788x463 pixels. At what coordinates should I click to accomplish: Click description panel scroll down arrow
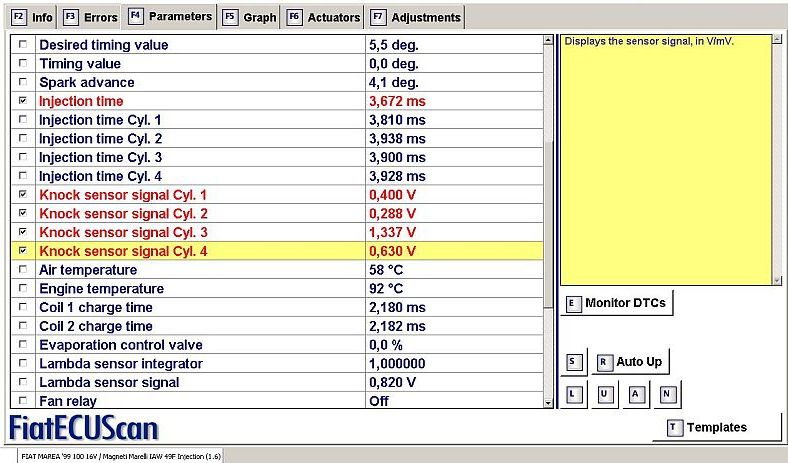click(x=777, y=281)
